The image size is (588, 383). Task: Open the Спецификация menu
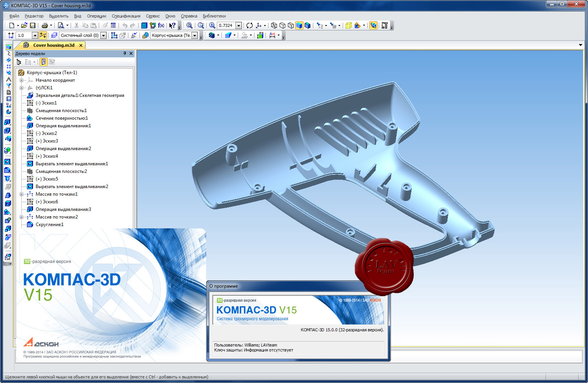point(126,16)
